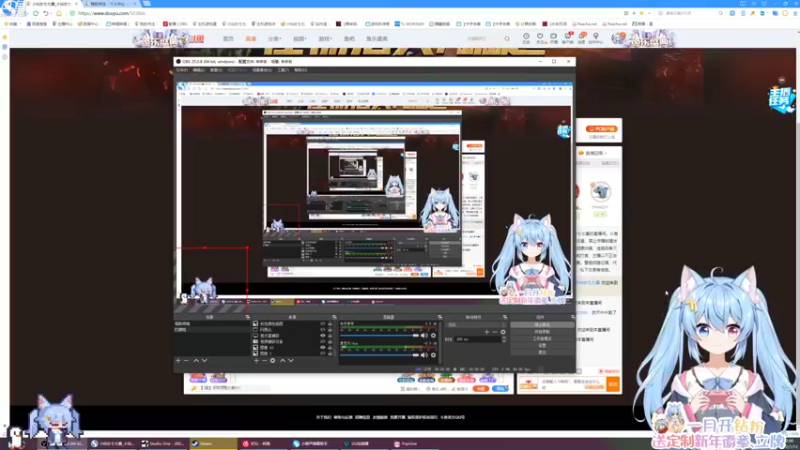800x450 pixels.
Task: Add a new scene in OBS Scenes panel
Action: tap(178, 361)
